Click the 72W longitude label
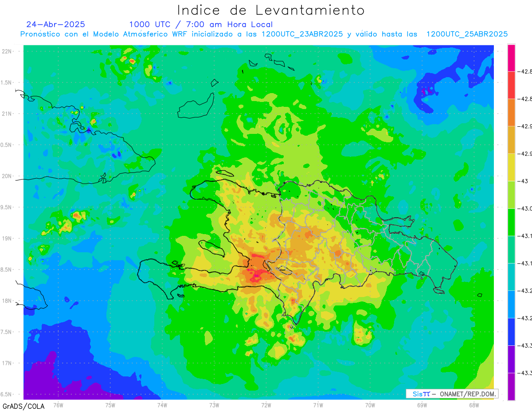This screenshot has height=411, width=532. coord(266,405)
